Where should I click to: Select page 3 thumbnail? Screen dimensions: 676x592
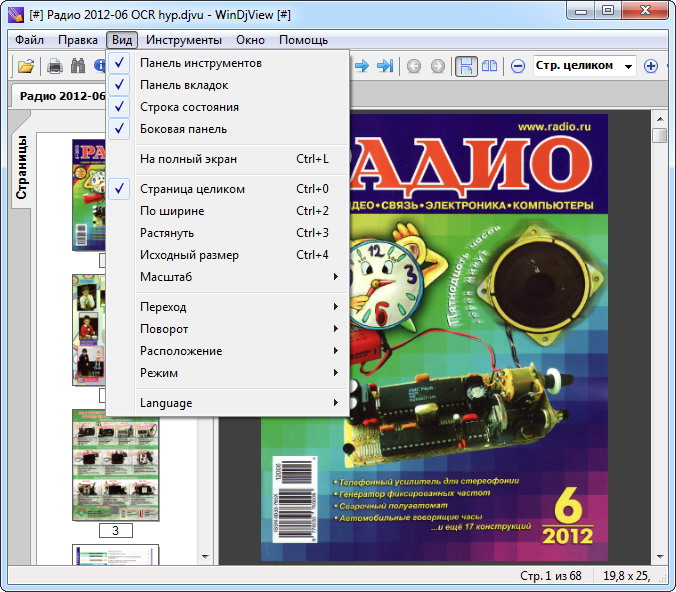pyautogui.click(x=116, y=465)
